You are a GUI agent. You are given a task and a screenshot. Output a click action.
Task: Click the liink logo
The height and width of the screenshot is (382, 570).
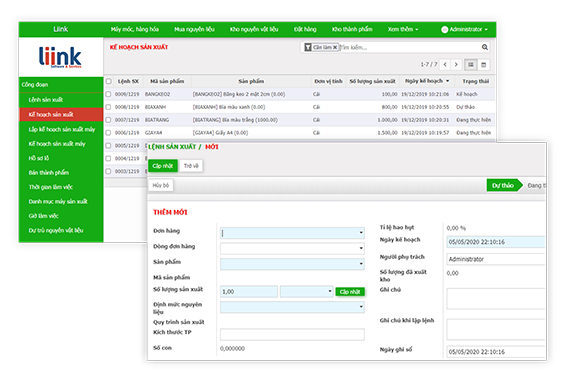60,57
